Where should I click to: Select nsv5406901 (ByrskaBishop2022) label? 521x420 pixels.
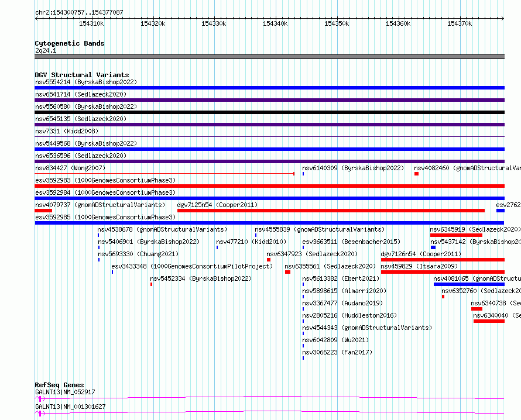tap(149, 242)
